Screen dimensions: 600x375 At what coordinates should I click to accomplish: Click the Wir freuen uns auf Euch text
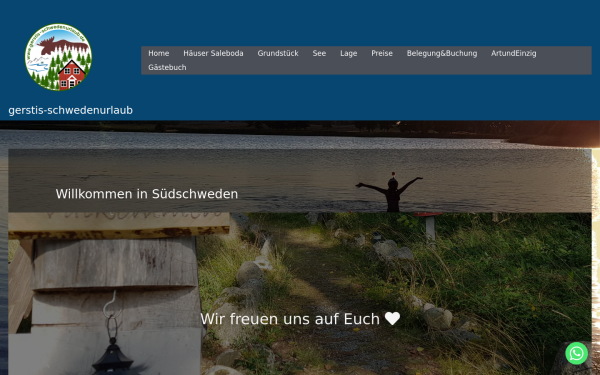click(290, 319)
